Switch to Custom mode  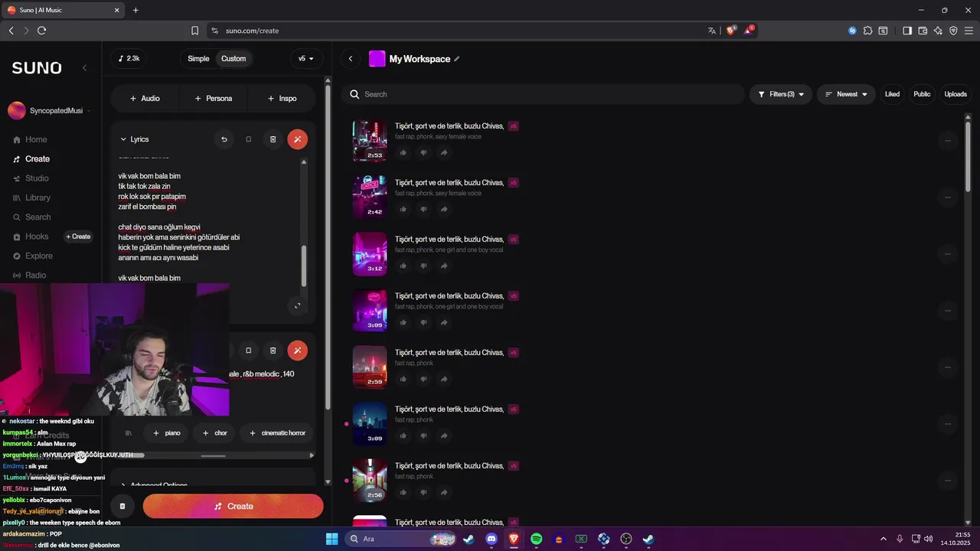tap(234, 59)
